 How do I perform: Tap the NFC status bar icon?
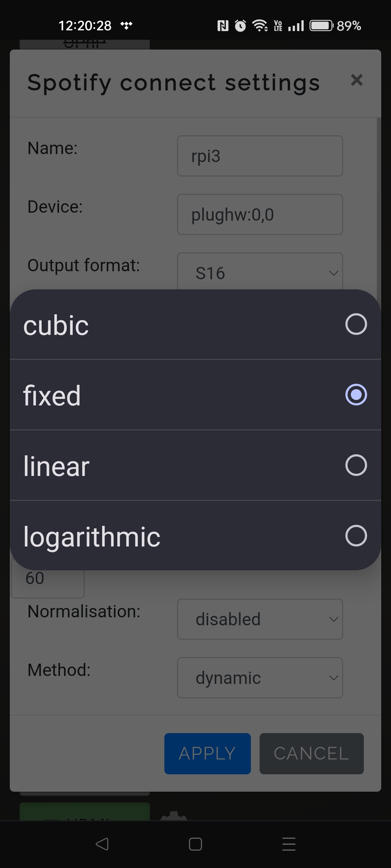223,26
